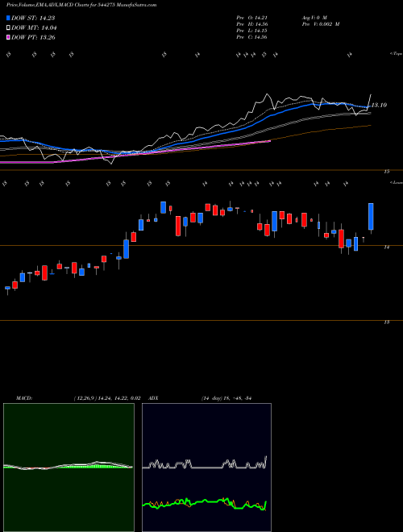
Task: Click the 'Pre O: 14.21' value
Action: click(x=251, y=17)
